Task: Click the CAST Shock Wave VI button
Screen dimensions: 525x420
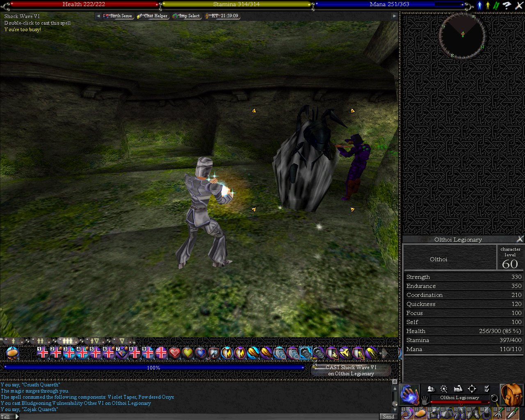Action: 351,370
